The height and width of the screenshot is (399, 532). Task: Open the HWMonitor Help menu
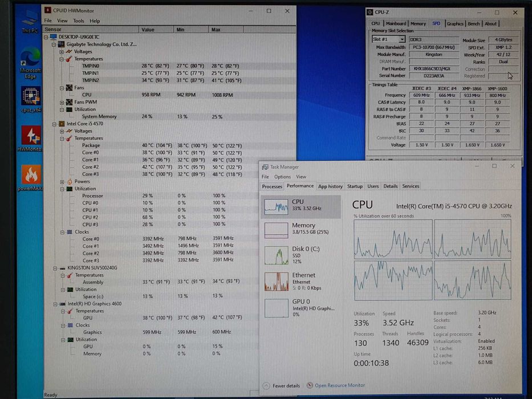point(95,21)
